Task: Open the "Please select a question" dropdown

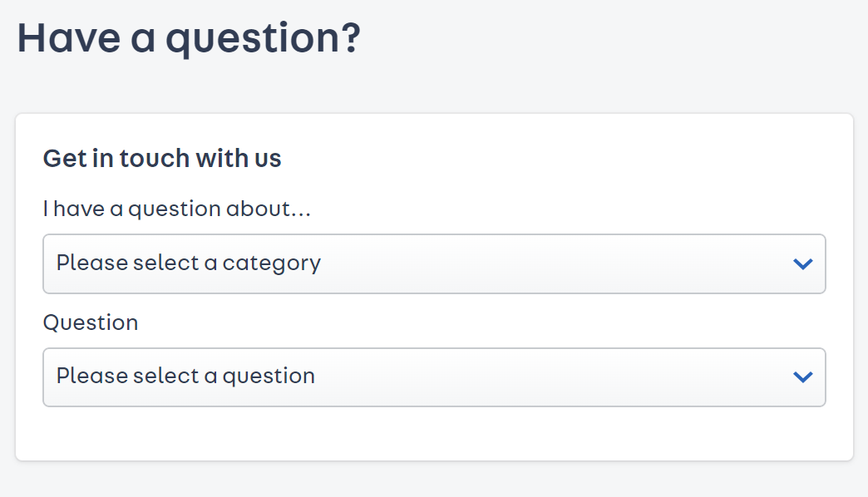Action: (433, 376)
